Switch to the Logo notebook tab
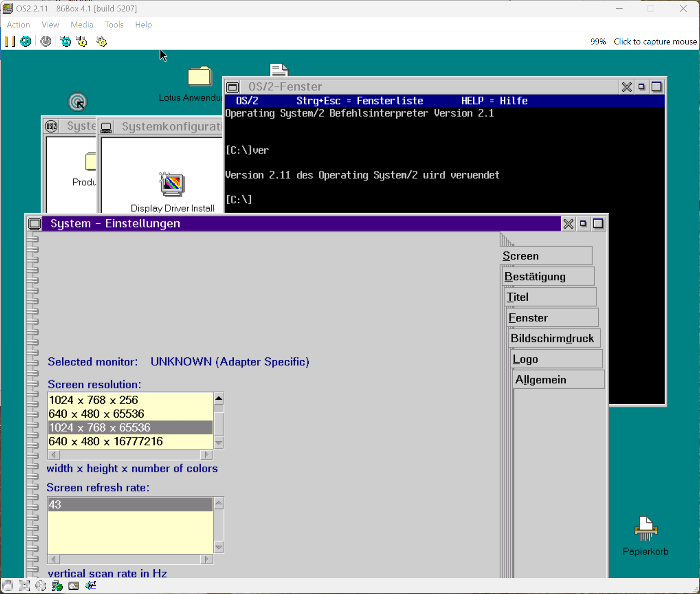Viewport: 700px width, 594px height. point(557,359)
